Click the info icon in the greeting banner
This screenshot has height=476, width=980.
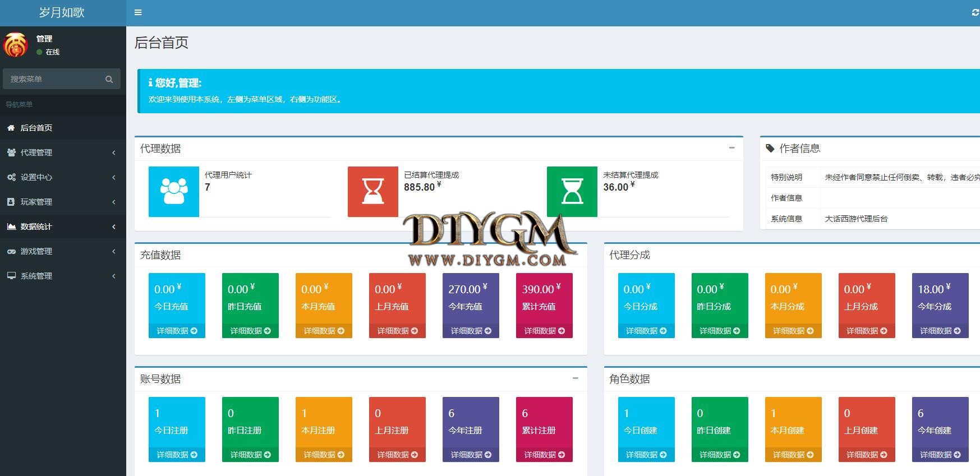click(150, 83)
